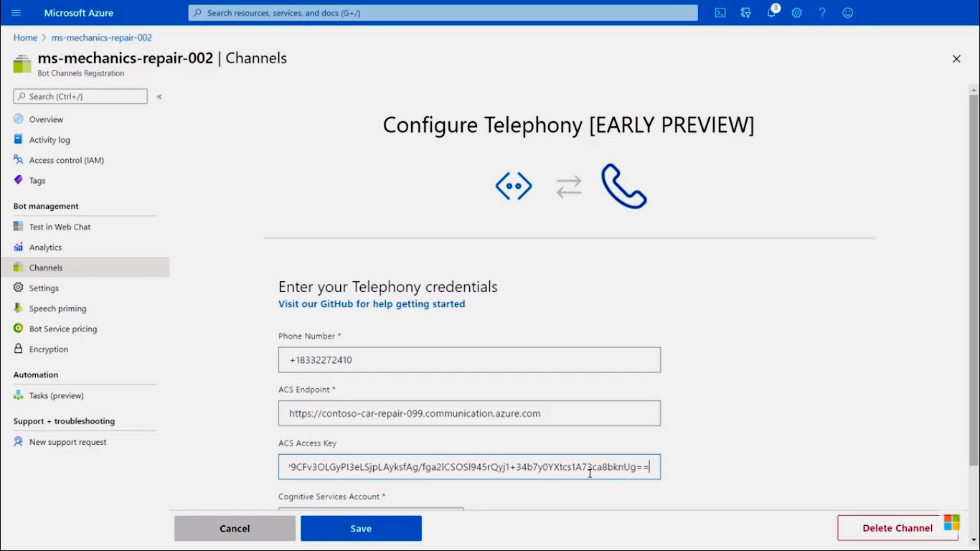980x551 pixels.
Task: Click the Test in Web Chat icon
Action: pyautogui.click(x=19, y=227)
